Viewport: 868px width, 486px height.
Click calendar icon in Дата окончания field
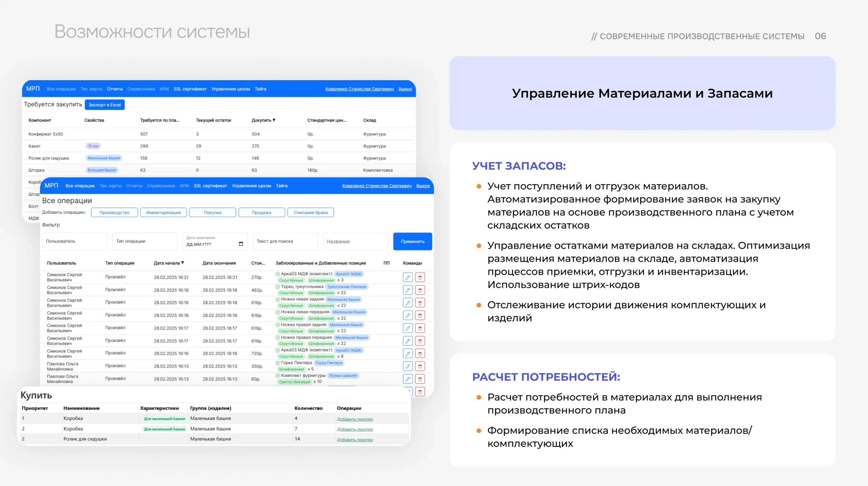pyautogui.click(x=241, y=244)
